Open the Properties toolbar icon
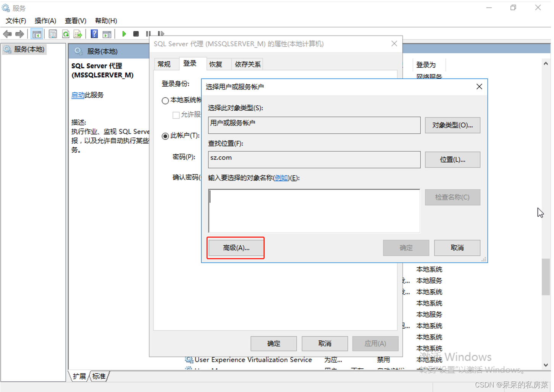Screen dimensions: 554x392 (53, 34)
